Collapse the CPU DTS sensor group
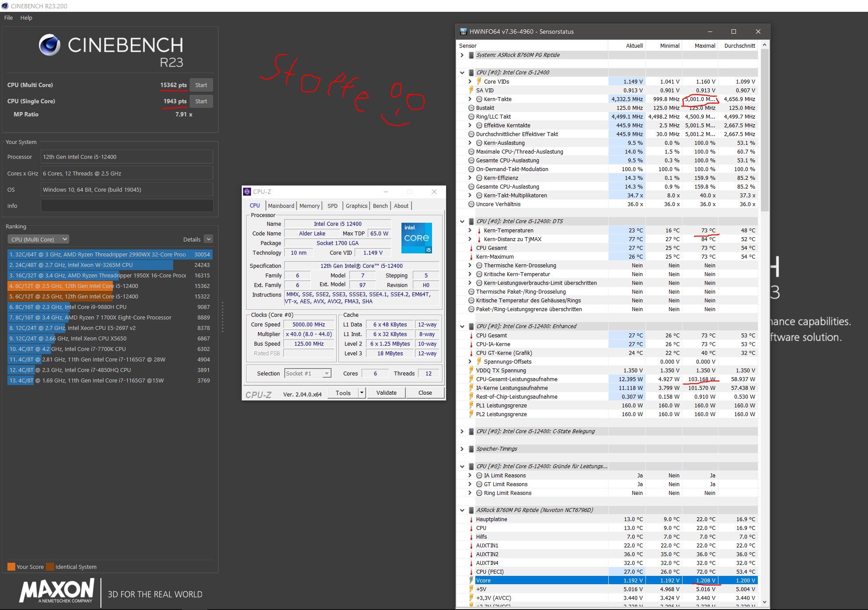This screenshot has height=610, width=868. (462, 221)
